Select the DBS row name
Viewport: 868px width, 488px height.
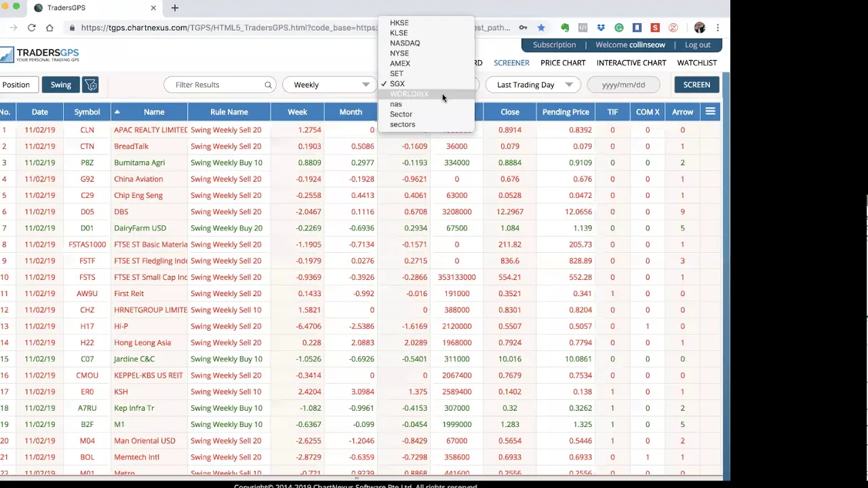[121, 211]
